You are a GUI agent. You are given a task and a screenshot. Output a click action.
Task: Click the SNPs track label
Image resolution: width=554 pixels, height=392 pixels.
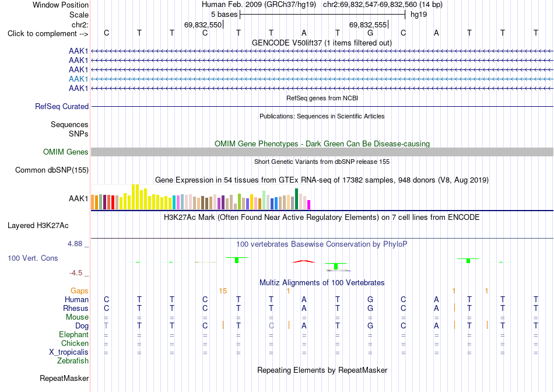[x=79, y=134]
